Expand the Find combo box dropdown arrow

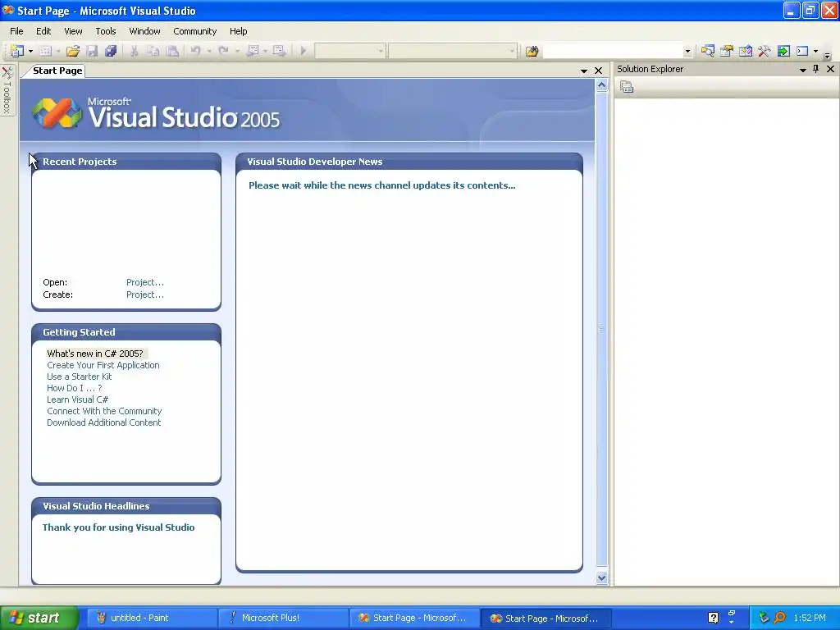point(687,52)
